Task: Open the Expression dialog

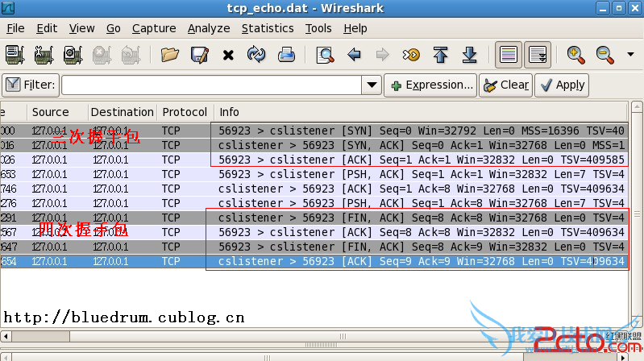Action: tap(430, 85)
